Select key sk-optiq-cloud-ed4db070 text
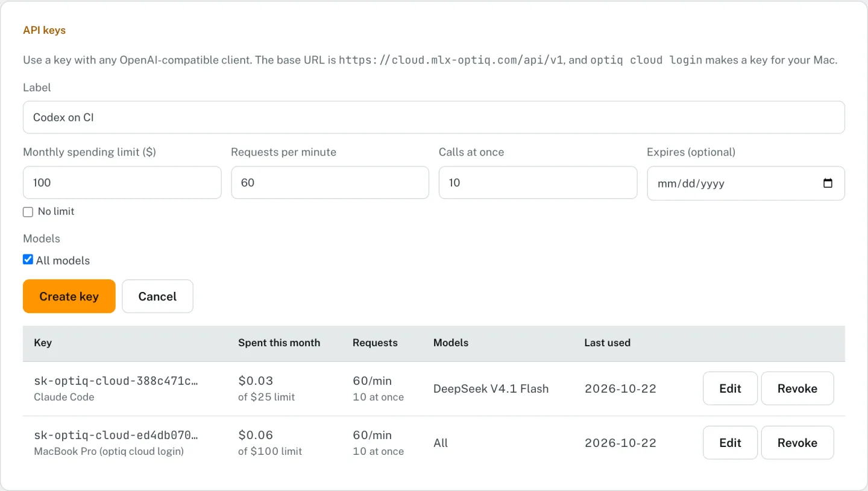This screenshot has height=491, width=868. [116, 435]
